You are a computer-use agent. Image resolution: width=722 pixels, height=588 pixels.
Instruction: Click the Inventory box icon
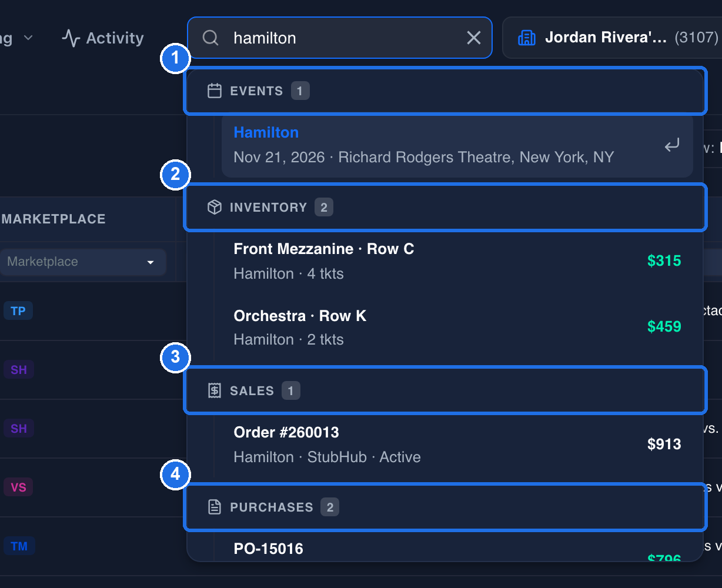[x=215, y=207]
